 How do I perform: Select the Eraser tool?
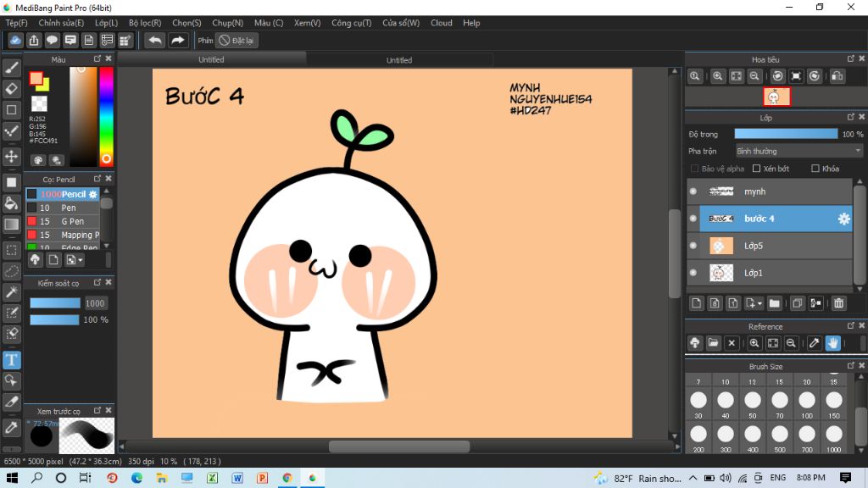click(12, 88)
